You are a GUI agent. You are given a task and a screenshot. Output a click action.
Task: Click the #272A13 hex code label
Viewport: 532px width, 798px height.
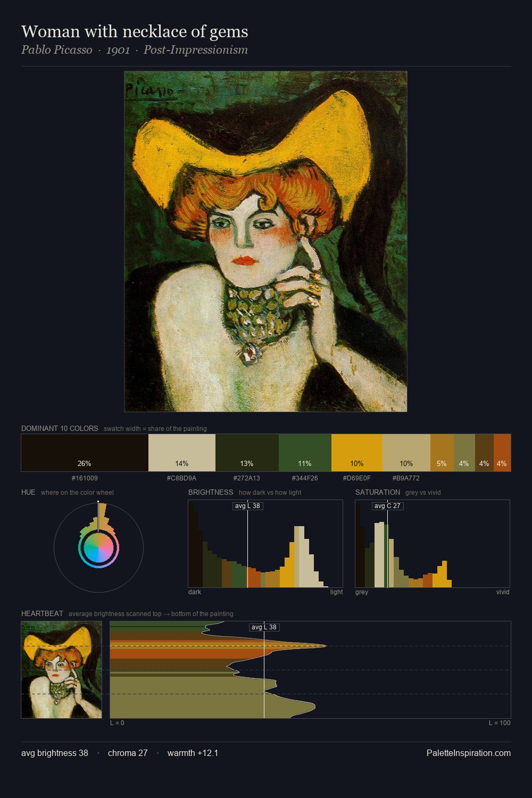tap(247, 478)
